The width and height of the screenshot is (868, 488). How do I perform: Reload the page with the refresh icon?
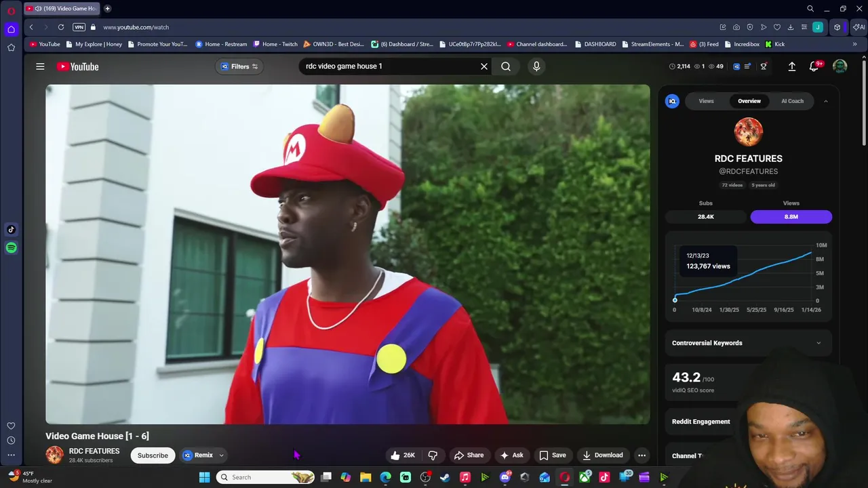coord(61,27)
